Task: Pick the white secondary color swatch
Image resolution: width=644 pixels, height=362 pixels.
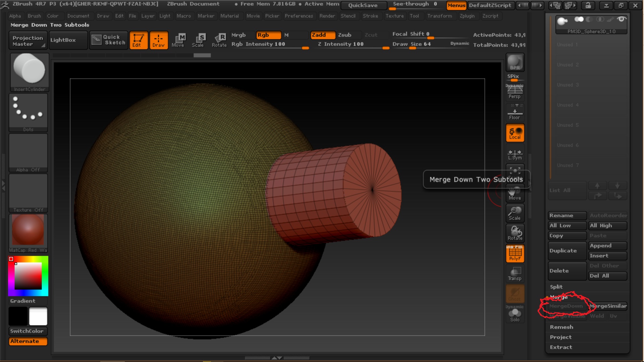Action: click(x=38, y=316)
